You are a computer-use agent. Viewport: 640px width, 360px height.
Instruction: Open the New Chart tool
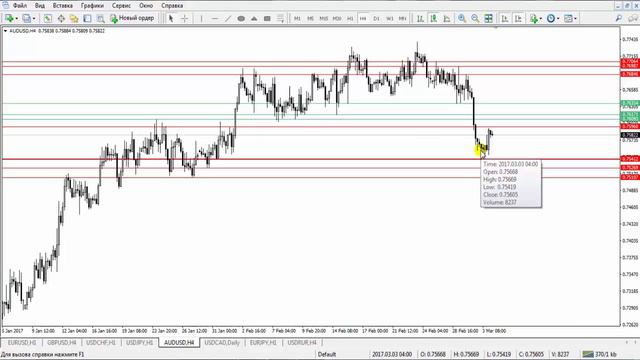click(9, 18)
